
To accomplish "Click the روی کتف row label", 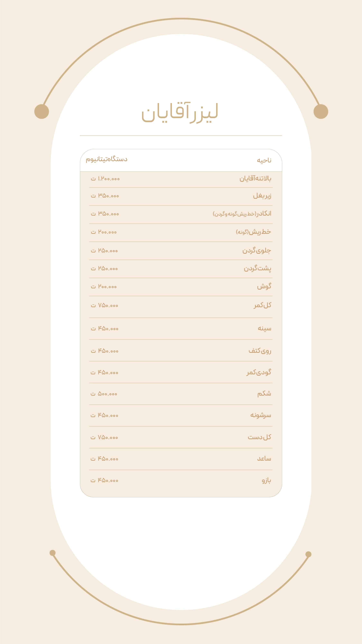I will pos(260,351).
